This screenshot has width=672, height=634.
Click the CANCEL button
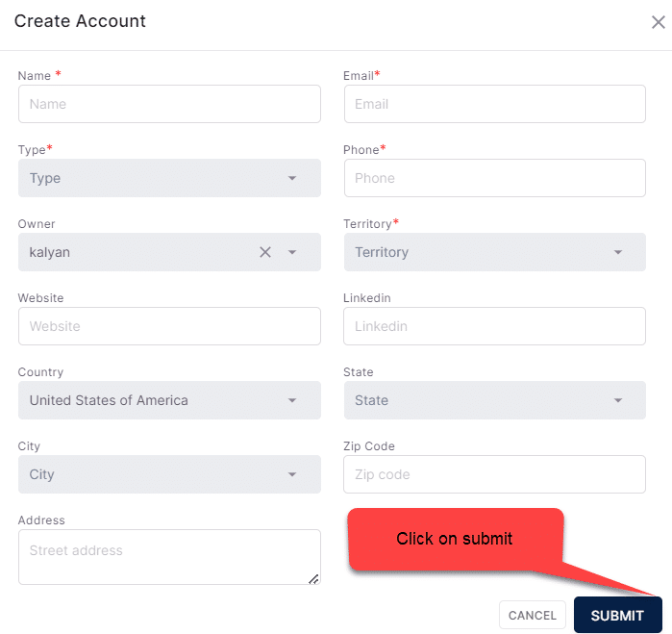533,615
